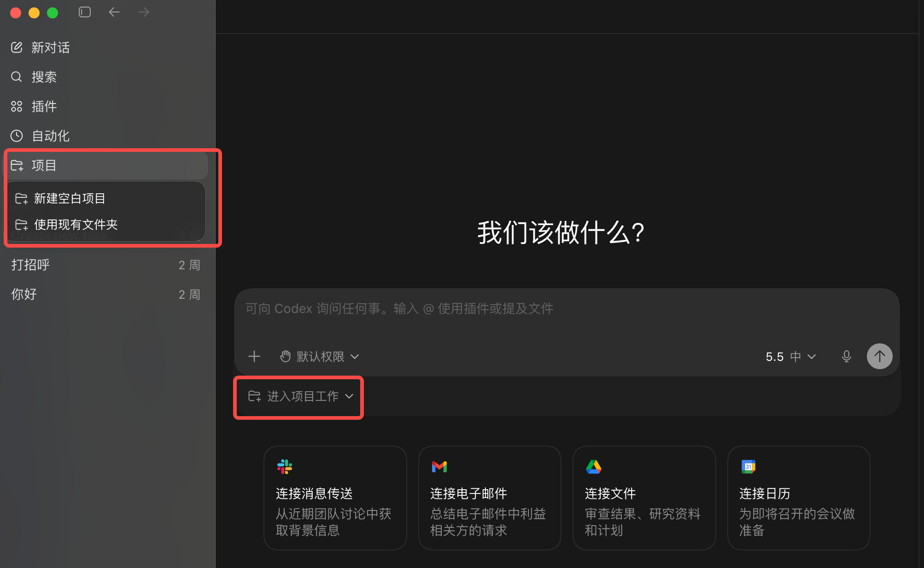The height and width of the screenshot is (568, 924).
Task: Click the folder icon beside 使用现有文件夹
Action: click(x=21, y=225)
